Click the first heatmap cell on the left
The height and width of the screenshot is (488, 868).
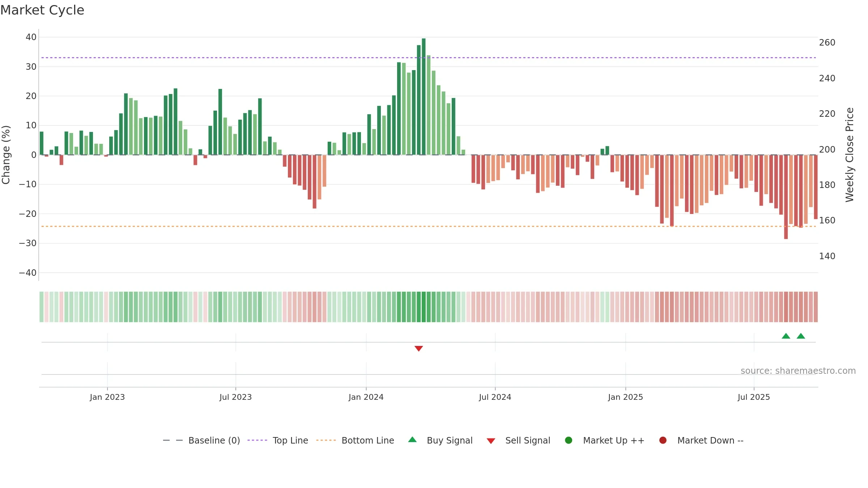[42, 307]
